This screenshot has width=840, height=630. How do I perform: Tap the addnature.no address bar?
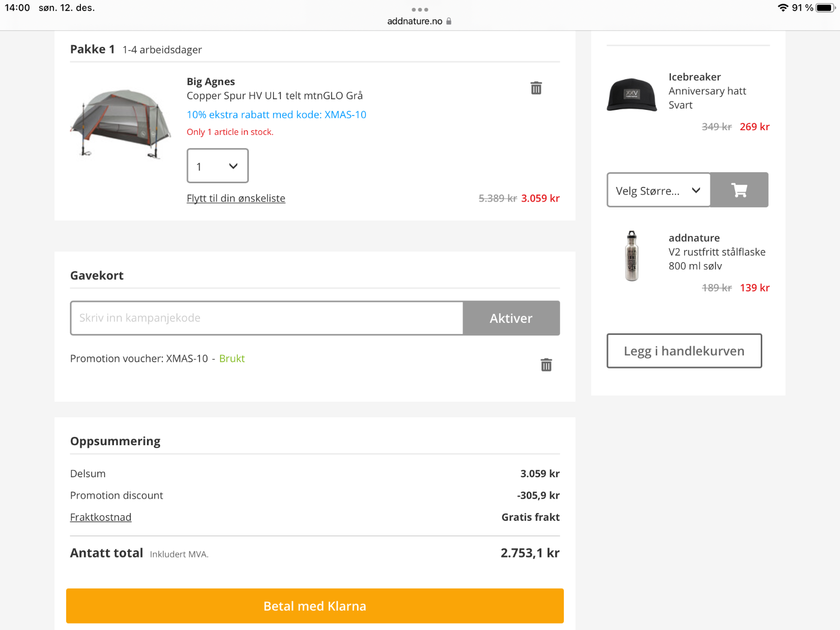click(x=415, y=22)
